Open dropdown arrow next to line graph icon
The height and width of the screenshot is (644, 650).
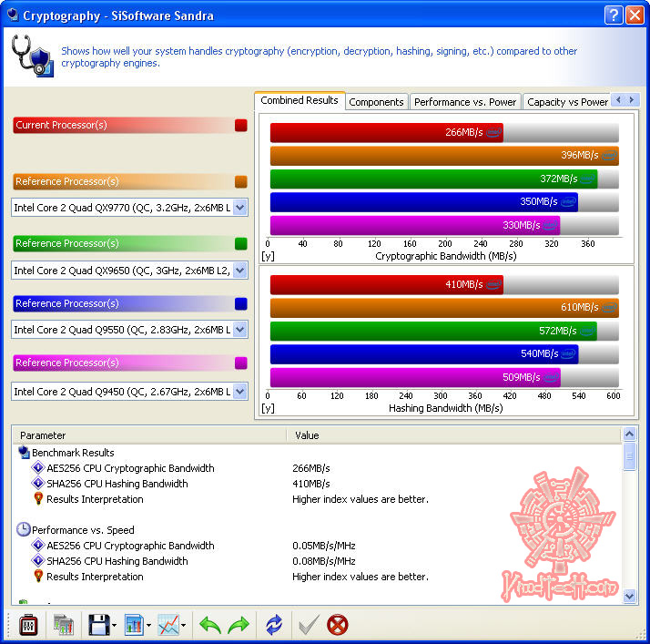[x=184, y=626]
